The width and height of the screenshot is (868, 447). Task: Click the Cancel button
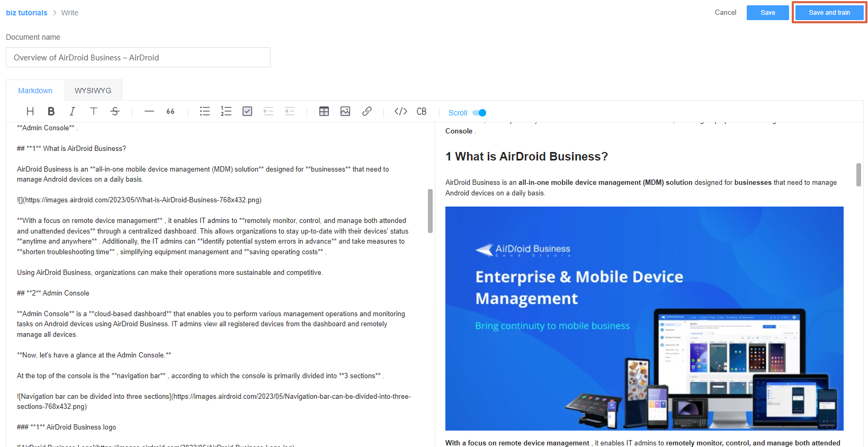[x=726, y=13]
